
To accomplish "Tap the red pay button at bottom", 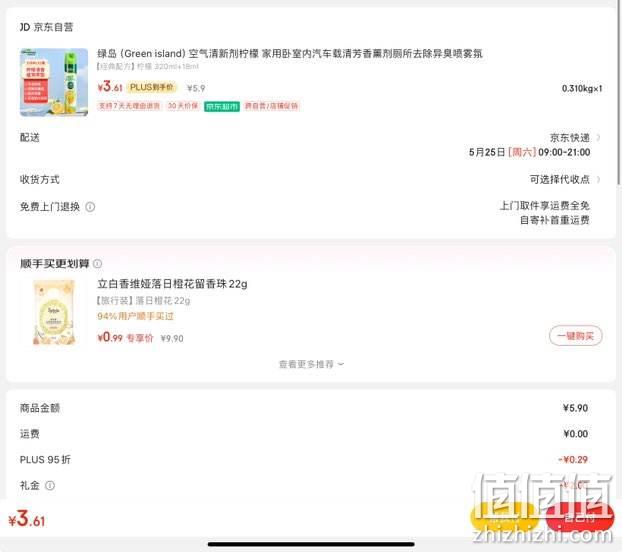I will (579, 518).
